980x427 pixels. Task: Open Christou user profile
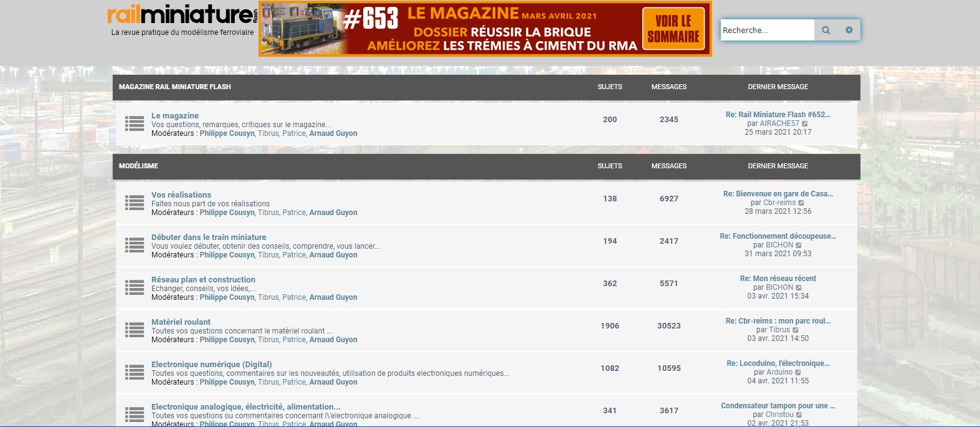tap(779, 415)
